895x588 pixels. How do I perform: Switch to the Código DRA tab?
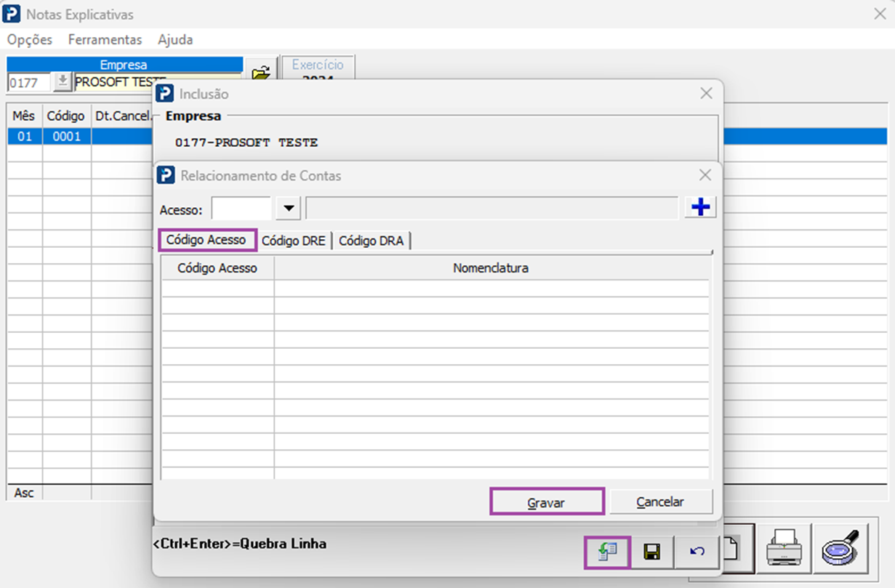(371, 241)
